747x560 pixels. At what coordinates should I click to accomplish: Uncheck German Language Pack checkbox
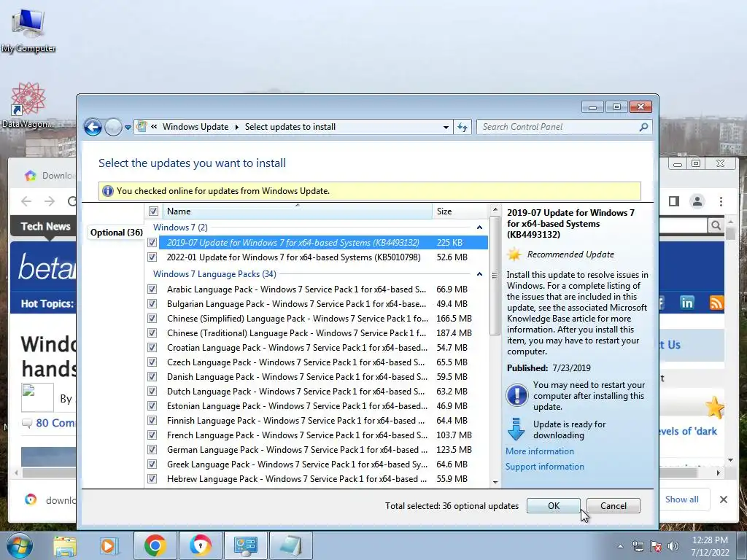coord(152,449)
